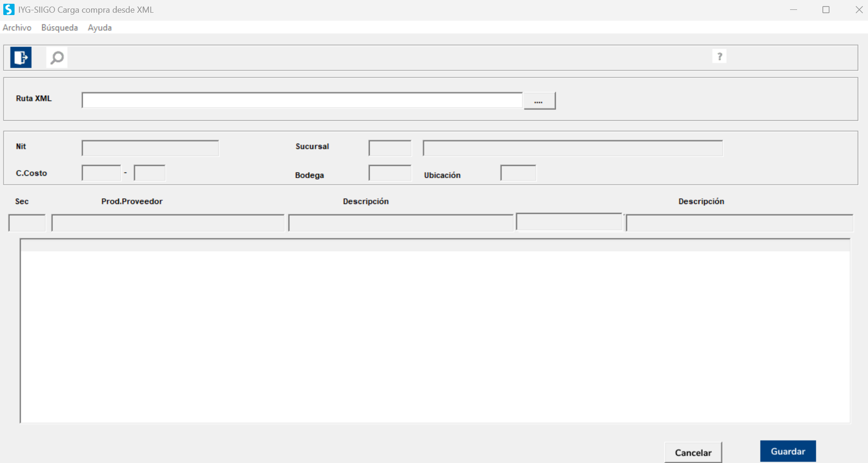Image resolution: width=868 pixels, height=463 pixels.
Task: Click the Sec input field
Action: click(x=27, y=223)
